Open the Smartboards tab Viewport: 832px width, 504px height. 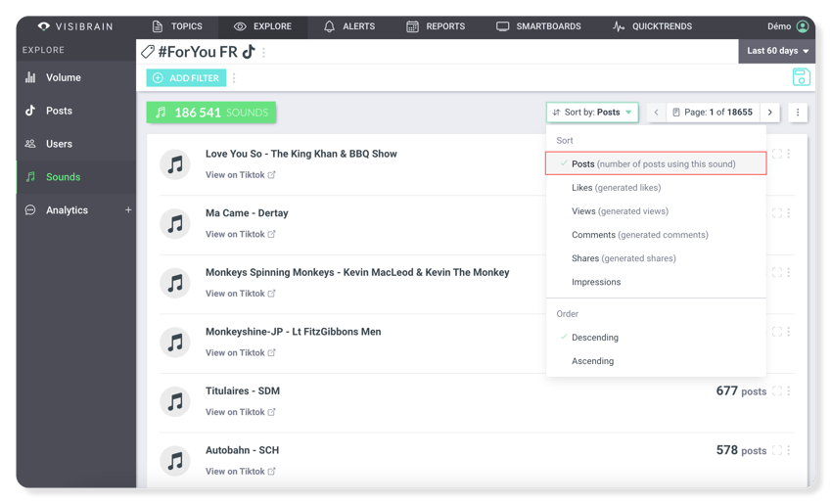click(x=538, y=26)
